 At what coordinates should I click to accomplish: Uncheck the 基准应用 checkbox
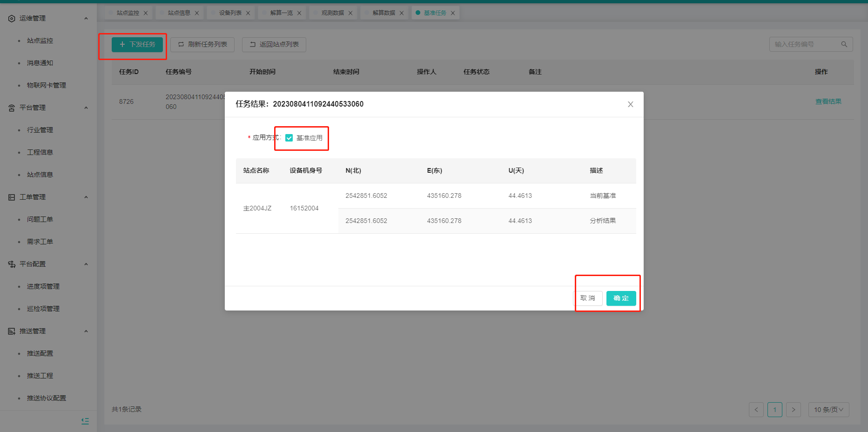point(289,138)
